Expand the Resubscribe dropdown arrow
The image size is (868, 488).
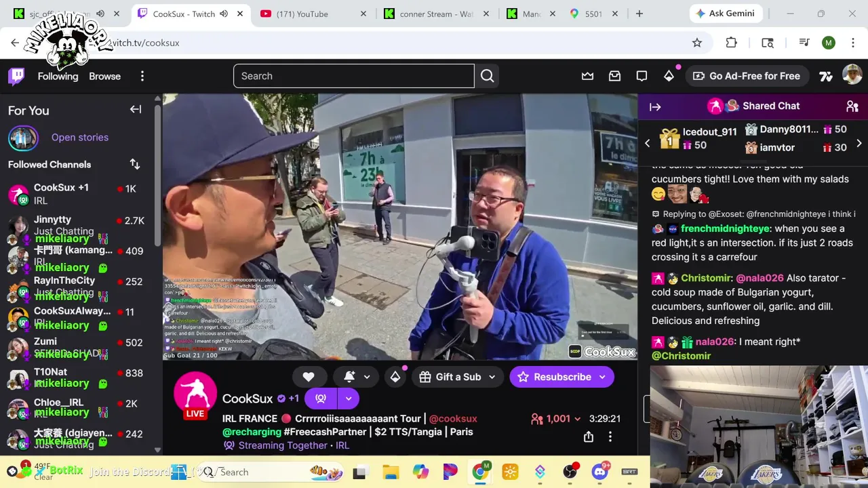pos(602,377)
